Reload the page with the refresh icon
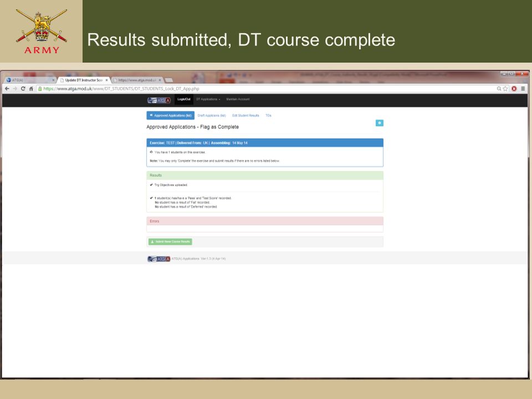Viewport: 532px width, 399px height. [23, 89]
